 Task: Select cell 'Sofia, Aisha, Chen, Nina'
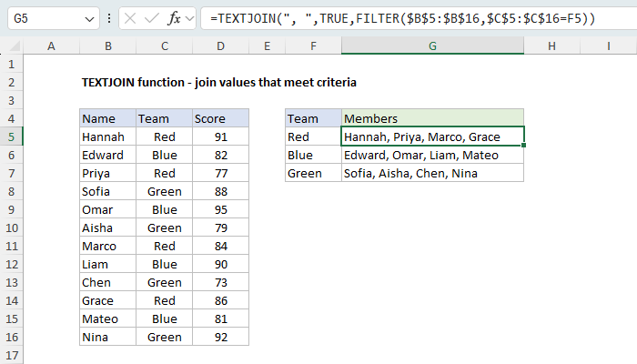point(432,174)
